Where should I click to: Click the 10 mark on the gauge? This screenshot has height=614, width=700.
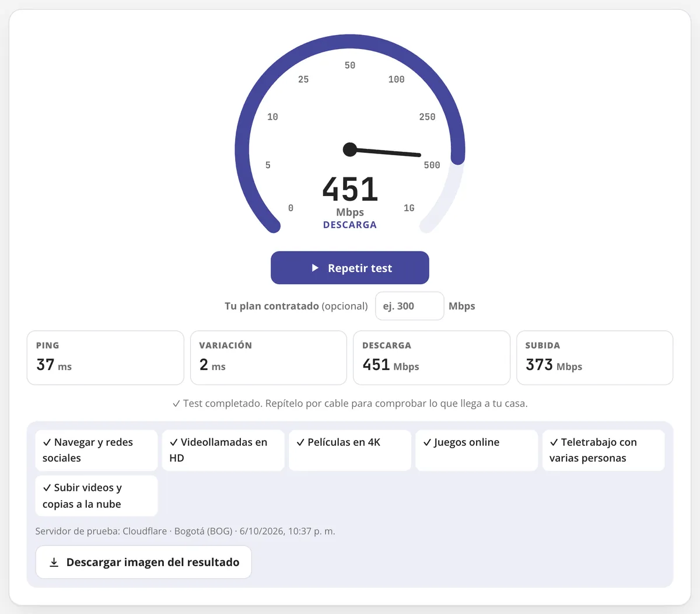[x=272, y=117]
